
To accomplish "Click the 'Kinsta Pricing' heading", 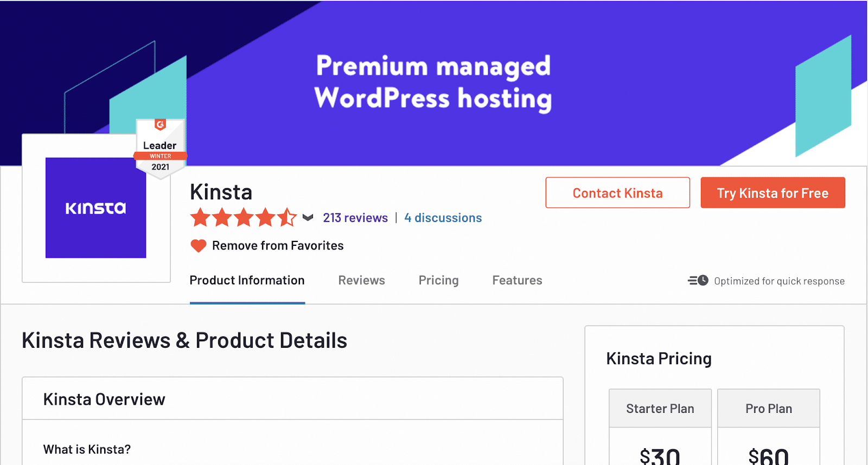I will click(x=659, y=359).
